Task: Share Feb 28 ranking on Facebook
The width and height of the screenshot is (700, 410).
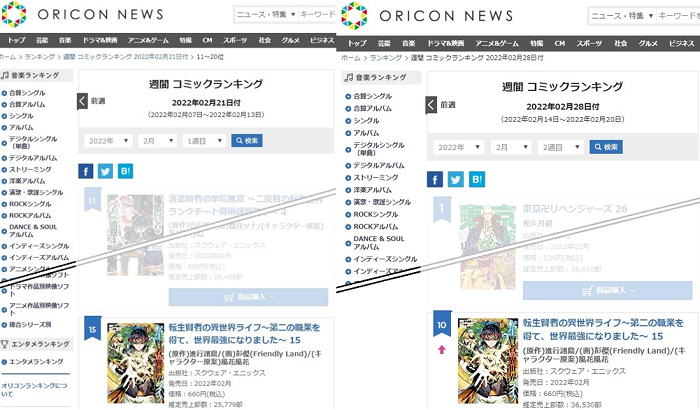Action: [x=435, y=179]
